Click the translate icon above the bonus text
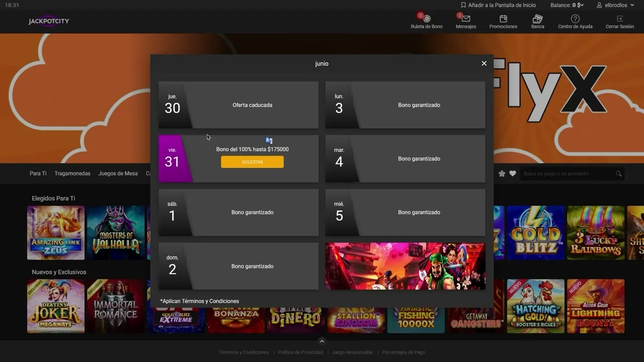This screenshot has height=362, width=644. 269,140
